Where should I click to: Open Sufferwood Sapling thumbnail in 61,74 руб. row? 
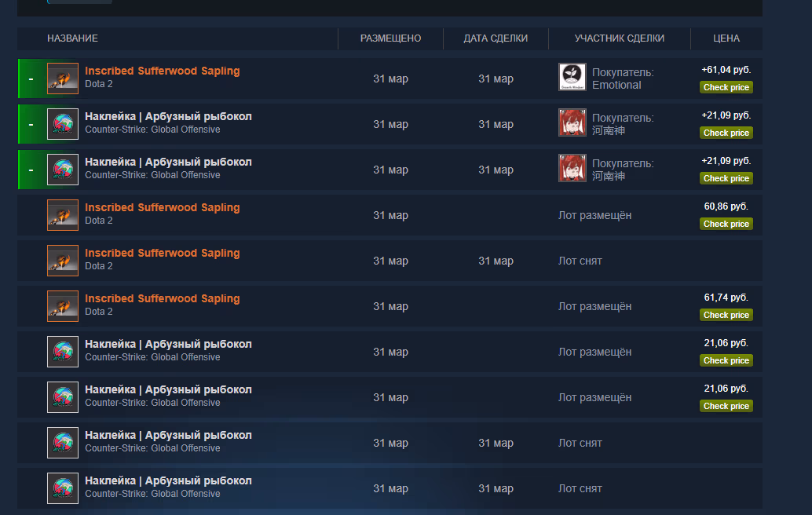click(x=63, y=306)
